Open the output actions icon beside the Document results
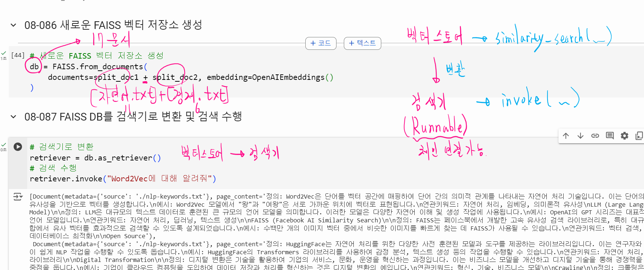The width and height of the screenshot is (644, 270). coord(18,197)
